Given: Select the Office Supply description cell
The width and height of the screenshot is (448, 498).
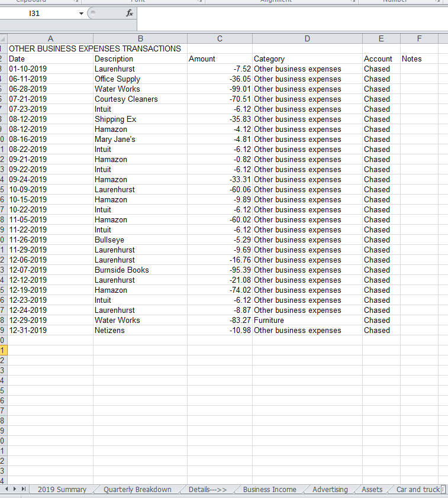Looking at the screenshot, I should click(x=140, y=79).
